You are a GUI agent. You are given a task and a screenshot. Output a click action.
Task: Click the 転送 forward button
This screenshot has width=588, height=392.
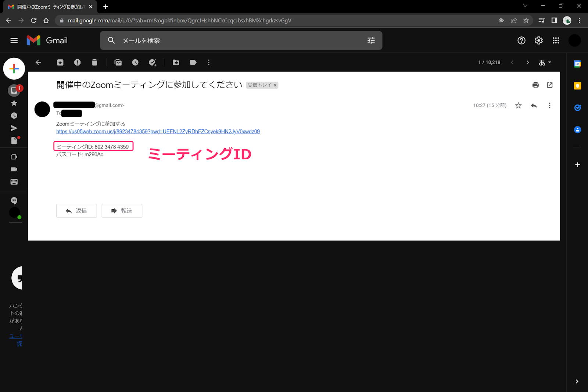point(122,211)
